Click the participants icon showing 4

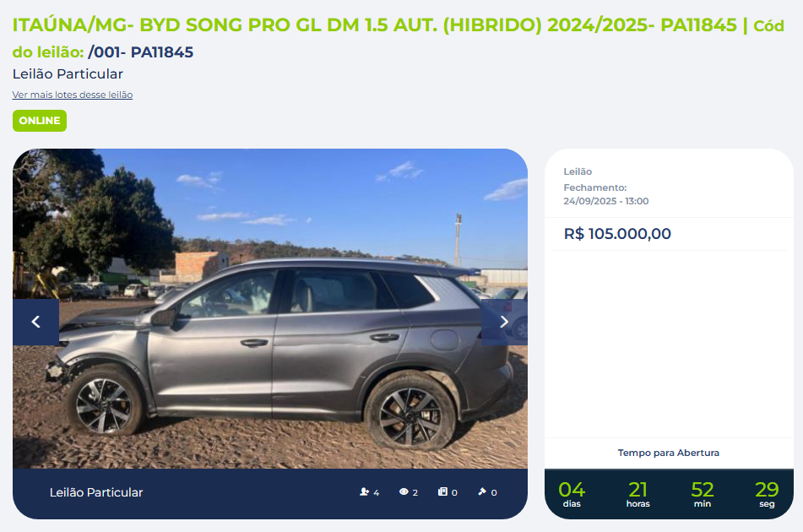[x=364, y=491]
